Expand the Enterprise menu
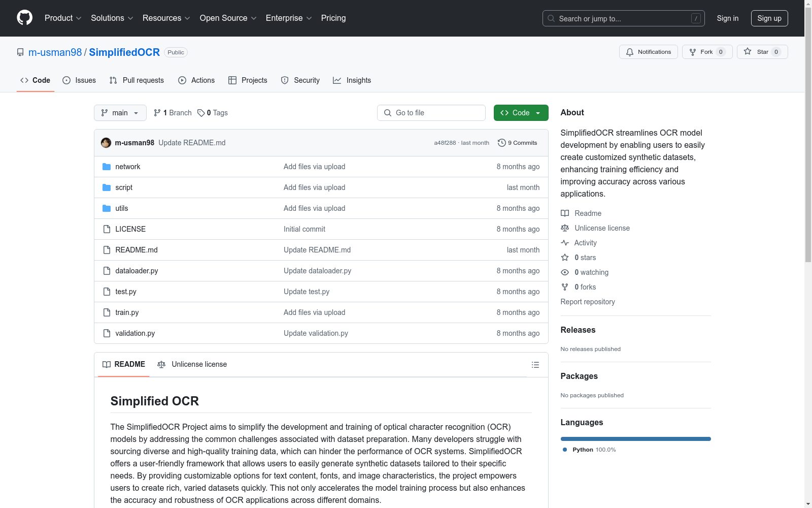Screen dimensions: 812x508 pos(289,18)
